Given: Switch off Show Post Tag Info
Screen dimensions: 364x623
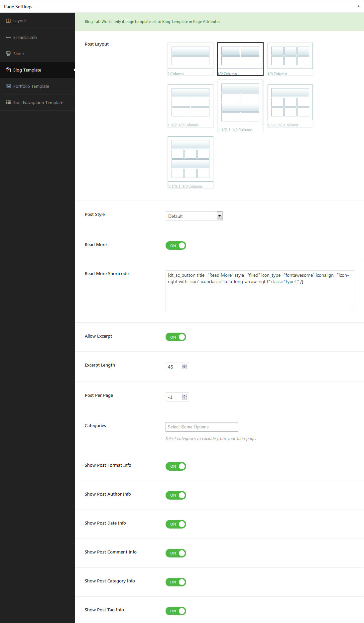Looking at the screenshot, I should coord(176,611).
